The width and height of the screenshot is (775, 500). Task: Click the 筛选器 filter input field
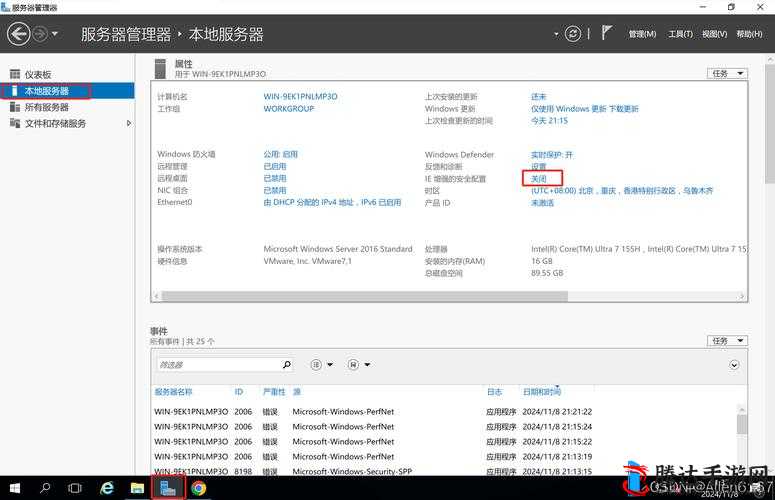[x=218, y=365]
